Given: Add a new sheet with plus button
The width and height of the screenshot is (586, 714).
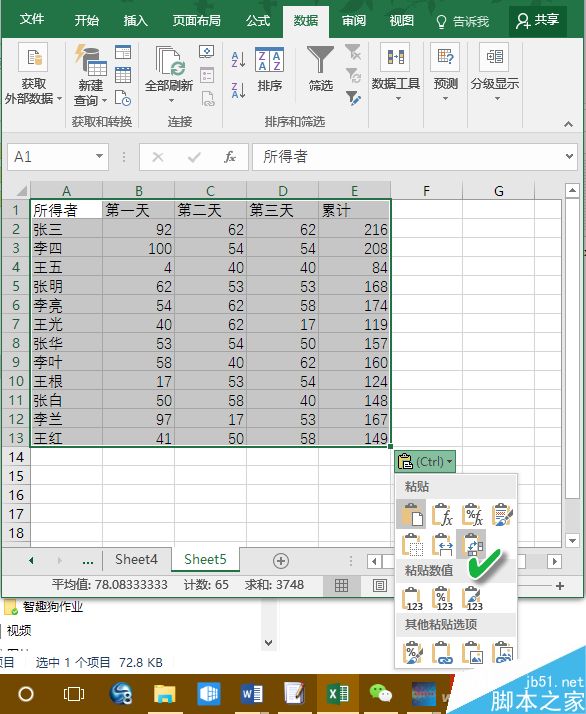Looking at the screenshot, I should [280, 561].
